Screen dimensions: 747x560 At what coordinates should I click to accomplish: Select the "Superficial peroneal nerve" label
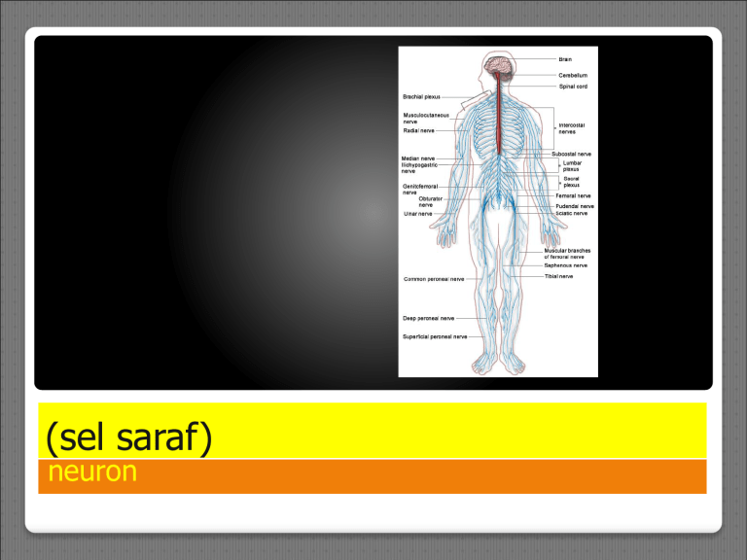click(435, 336)
